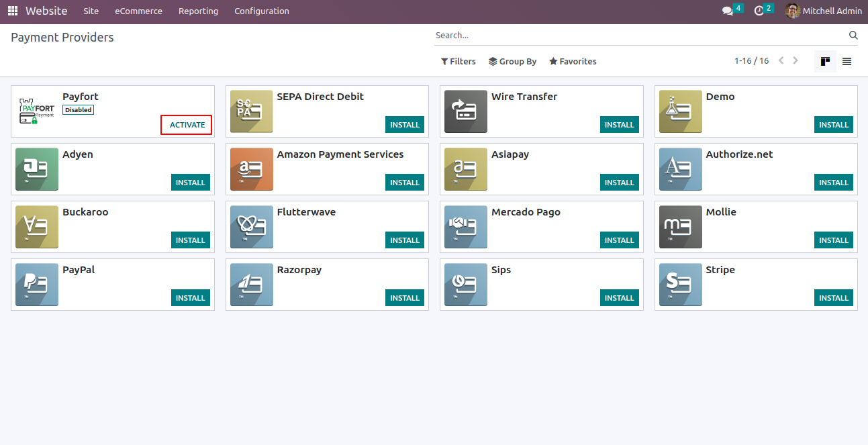Open the Configuration menu

pos(262,11)
